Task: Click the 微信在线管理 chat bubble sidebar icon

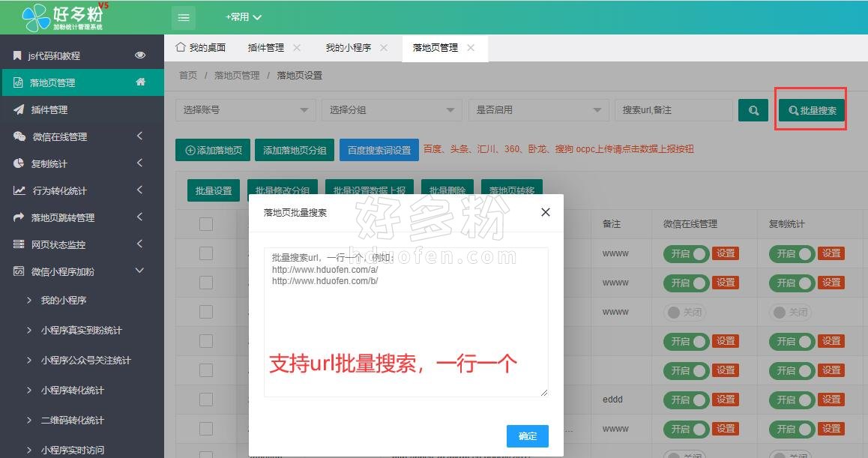Action: [x=19, y=136]
